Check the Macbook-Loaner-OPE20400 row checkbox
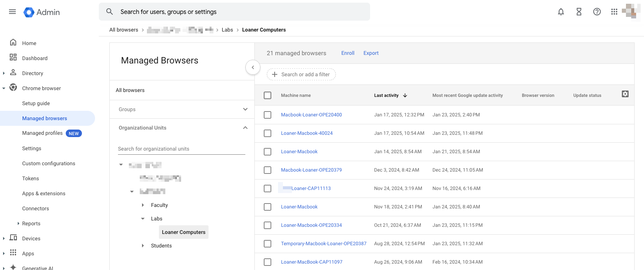 point(268,115)
